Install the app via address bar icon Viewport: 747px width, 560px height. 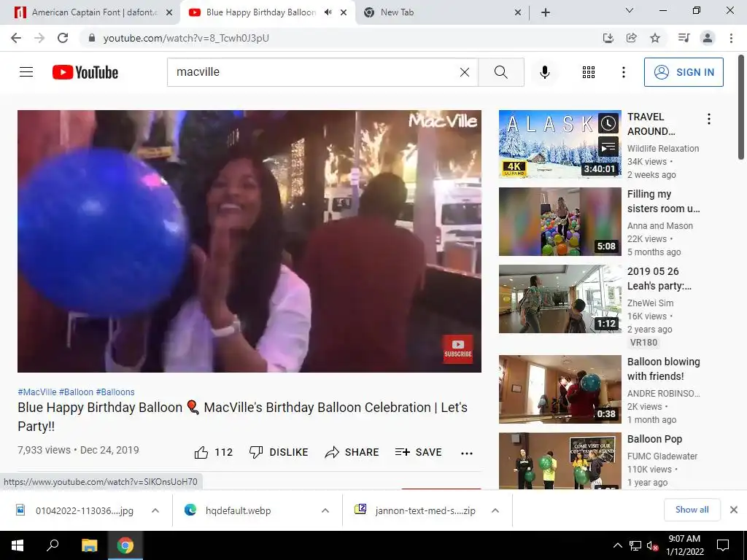tap(608, 38)
